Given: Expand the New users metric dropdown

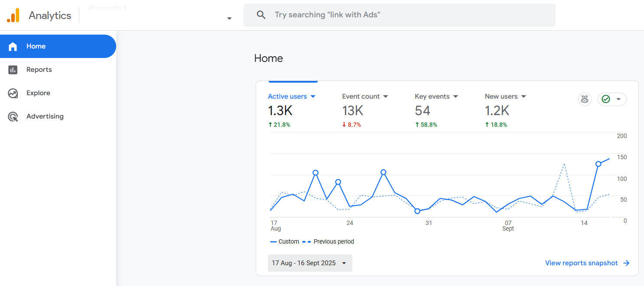Looking at the screenshot, I should click(x=524, y=96).
